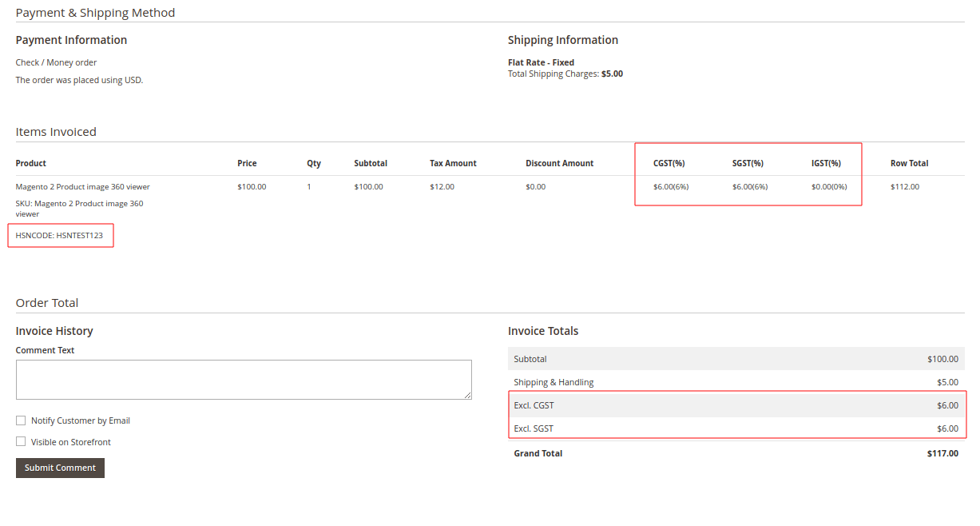The width and height of the screenshot is (980, 526).
Task: Click the CGST(%) column header
Action: [669, 163]
